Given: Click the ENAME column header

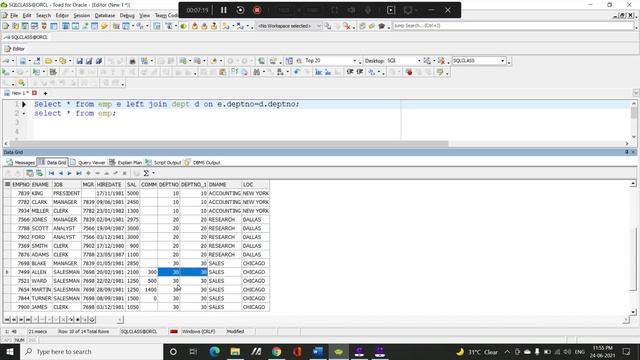Looking at the screenshot, I should (x=41, y=184).
